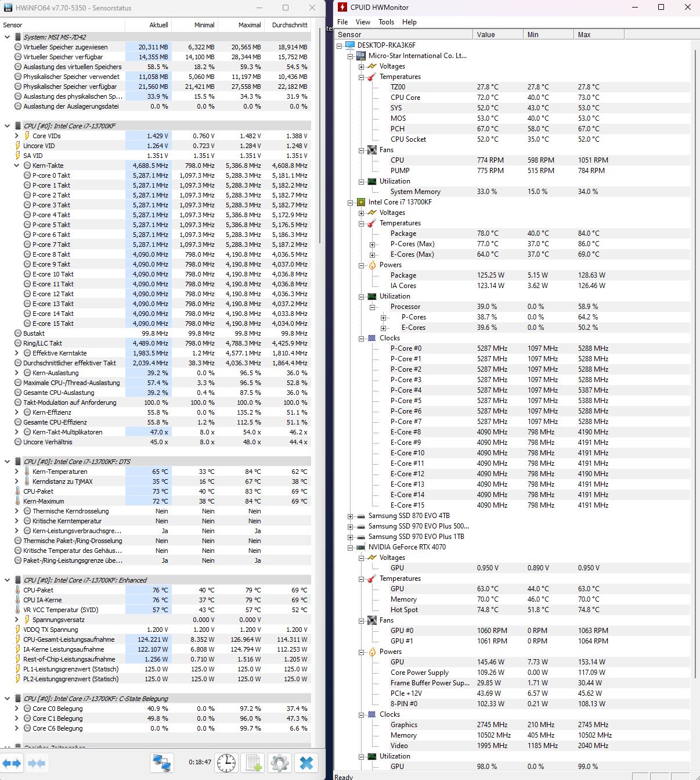Open the File menu in HWMonitor
Image resolution: width=700 pixels, height=780 pixels.
pos(342,22)
